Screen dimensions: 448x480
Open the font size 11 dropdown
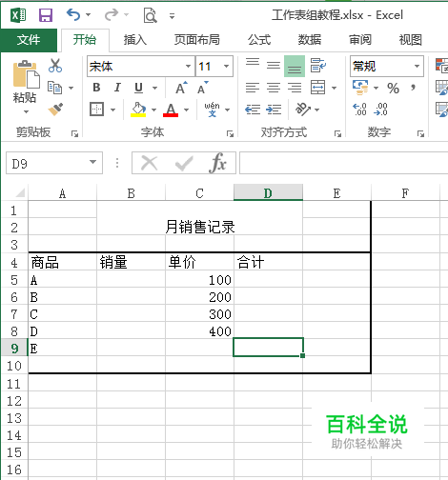pos(226,66)
